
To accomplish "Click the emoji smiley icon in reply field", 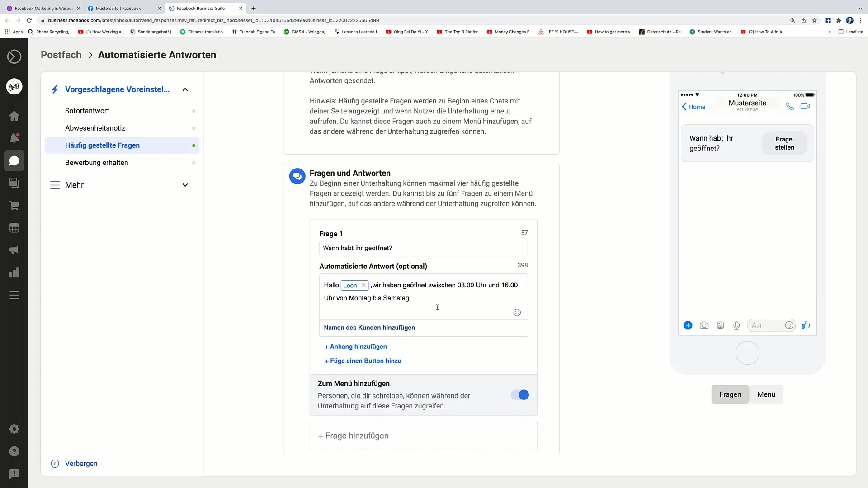I will coord(517,312).
